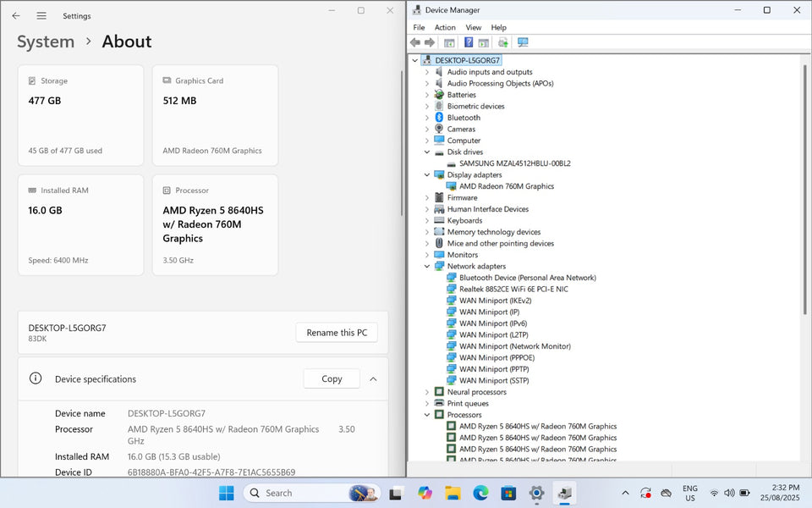
Task: Collapse the Display adapters node
Action: pyautogui.click(x=427, y=174)
